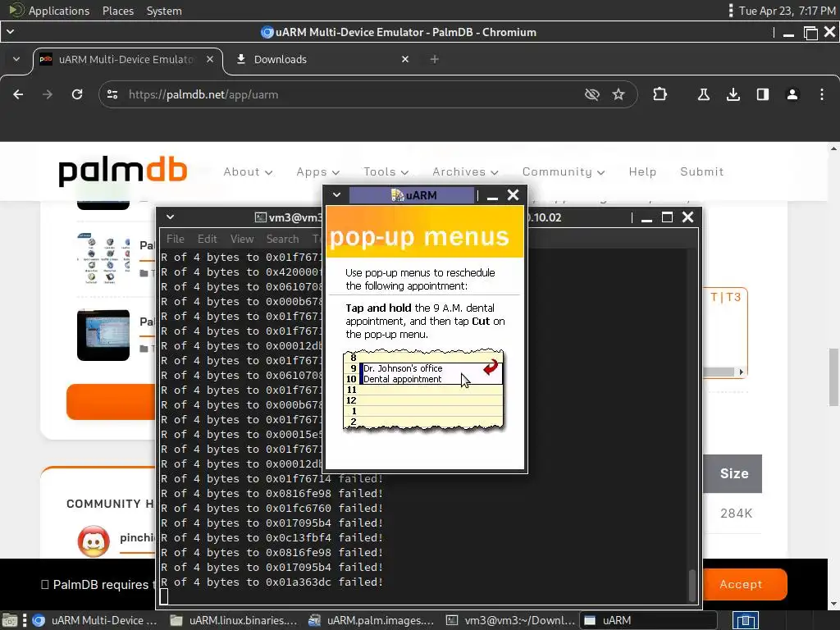The height and width of the screenshot is (630, 840).
Task: Reload the palmdb.net page
Action: coord(77,94)
